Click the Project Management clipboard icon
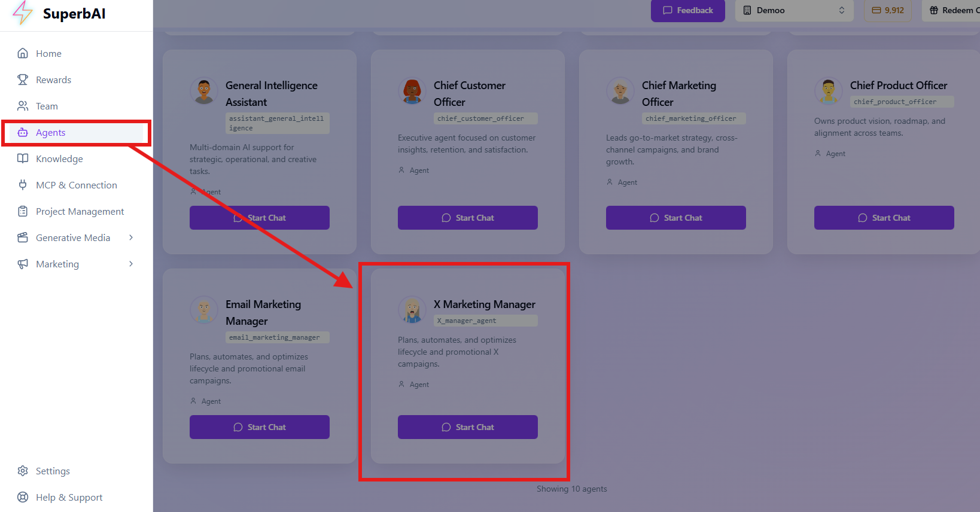This screenshot has height=512, width=980. [x=23, y=211]
